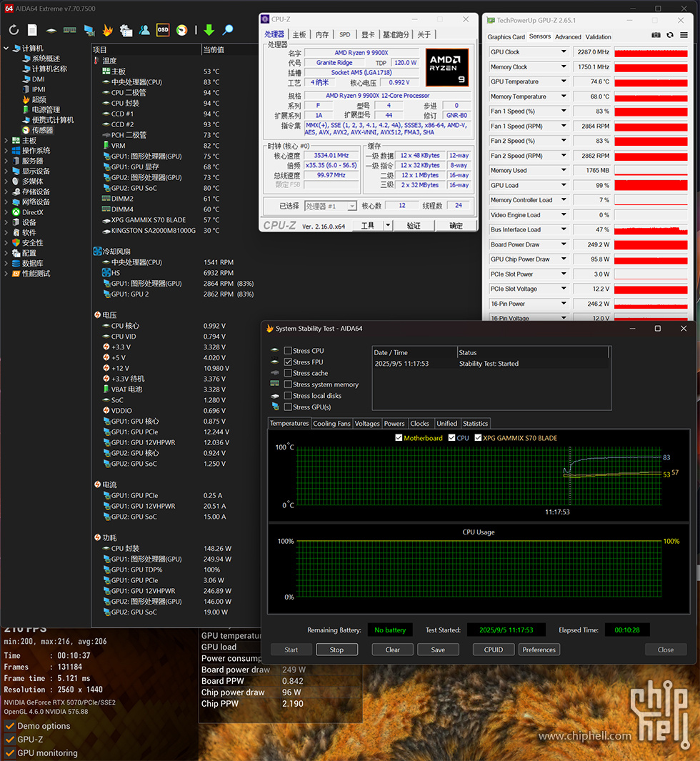Image resolution: width=700 pixels, height=761 pixels.
Task: Click the Refresh icon in AIDA64 toolbar
Action: tap(14, 30)
